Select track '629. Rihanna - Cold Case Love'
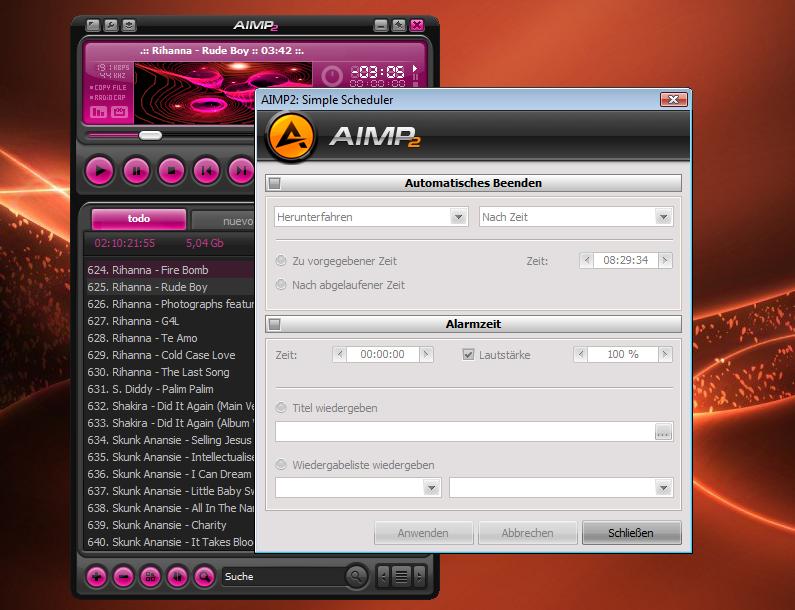 coord(170,355)
